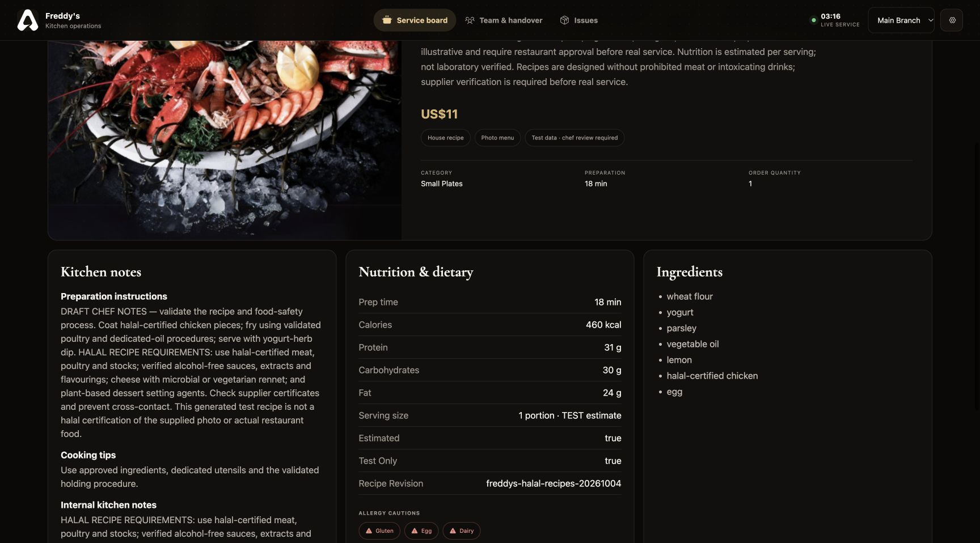
Task: Click the Internal kitchen notes subheading
Action: click(108, 505)
